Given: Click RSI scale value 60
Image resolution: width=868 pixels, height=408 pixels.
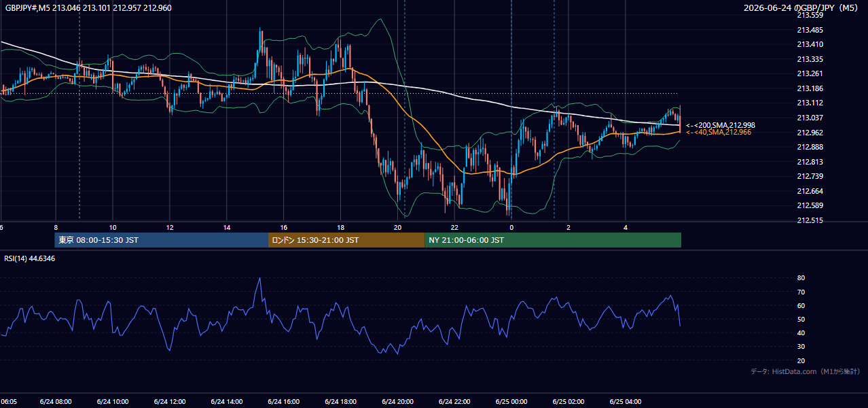Looking at the screenshot, I should 801,305.
